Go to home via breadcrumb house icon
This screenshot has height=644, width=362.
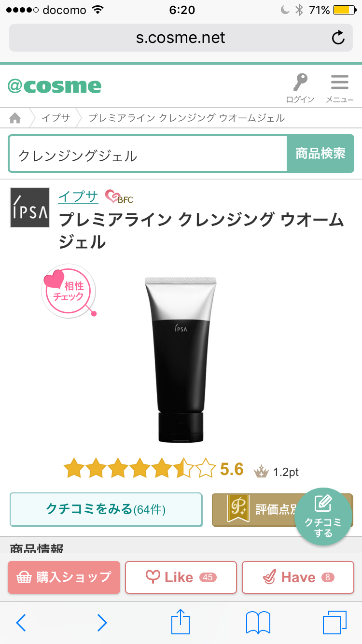(15, 118)
